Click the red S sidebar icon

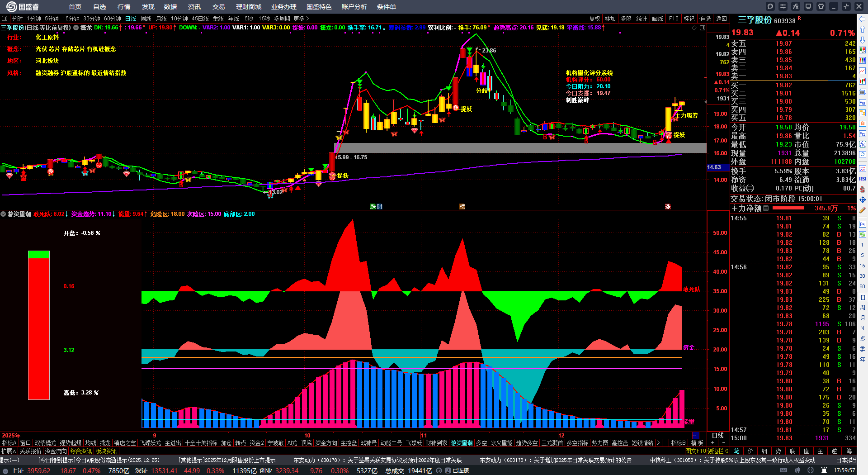tap(863, 189)
